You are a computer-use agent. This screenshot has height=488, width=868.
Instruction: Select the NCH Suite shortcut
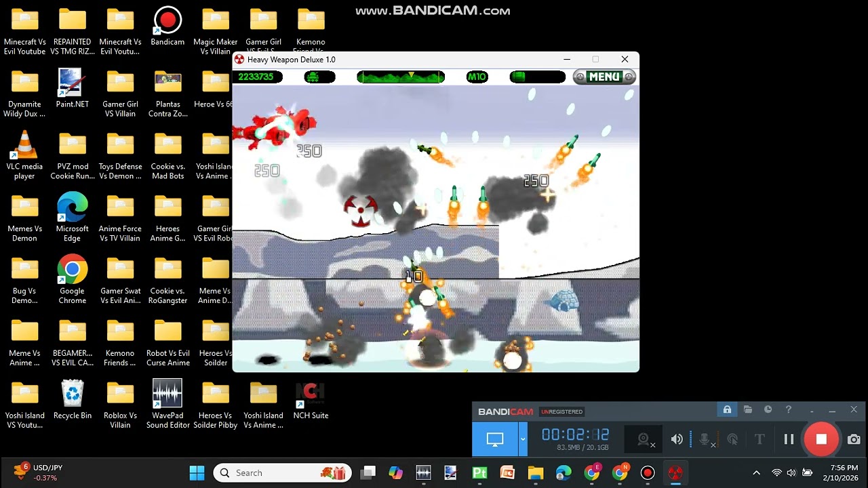click(x=311, y=401)
